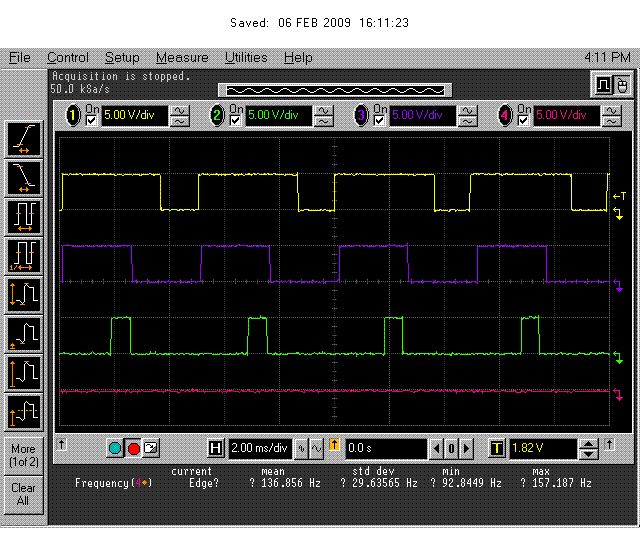640x544 pixels.
Task: Select the peak-to-peak voltage measurement icon
Action: point(24,294)
